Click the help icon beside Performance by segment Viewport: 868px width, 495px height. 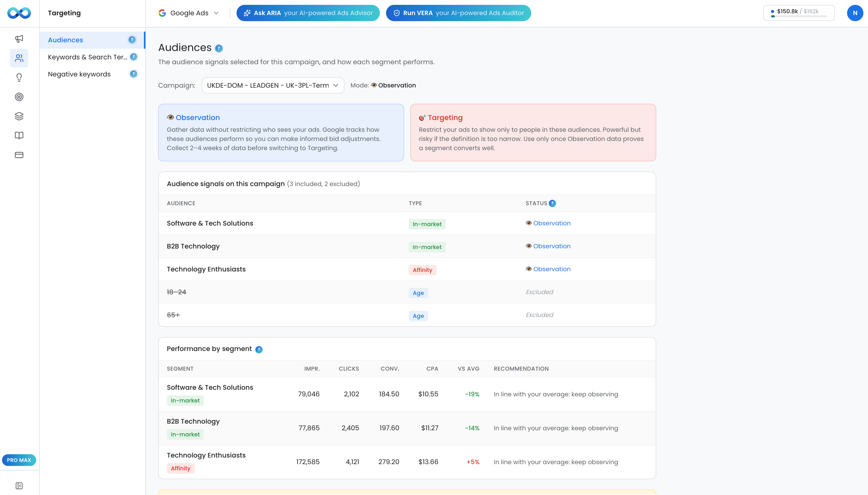tap(259, 349)
